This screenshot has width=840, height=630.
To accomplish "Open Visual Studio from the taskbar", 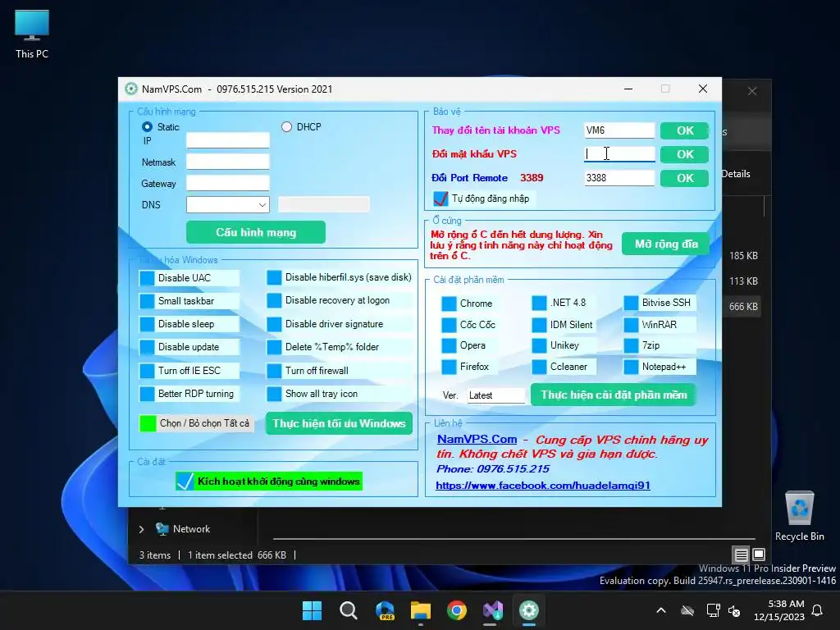I will coord(493,610).
